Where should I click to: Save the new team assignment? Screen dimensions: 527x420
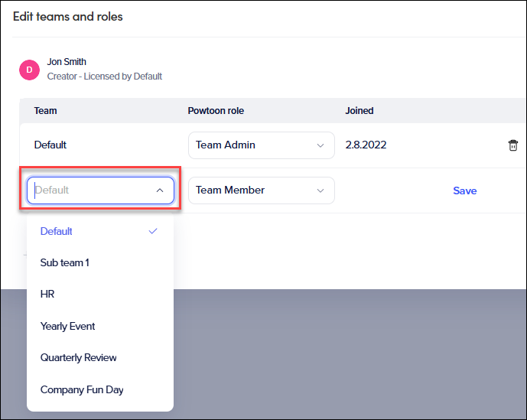coord(465,190)
